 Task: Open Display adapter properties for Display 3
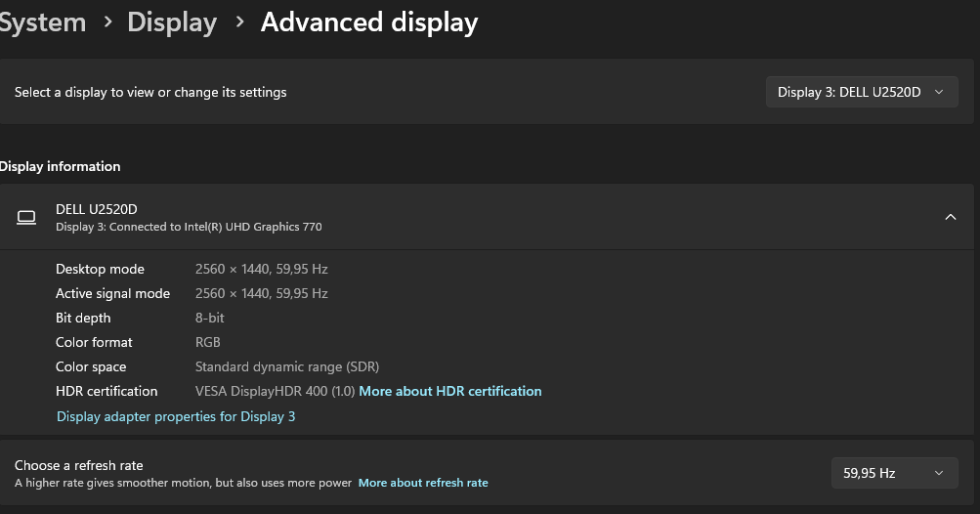tap(176, 416)
